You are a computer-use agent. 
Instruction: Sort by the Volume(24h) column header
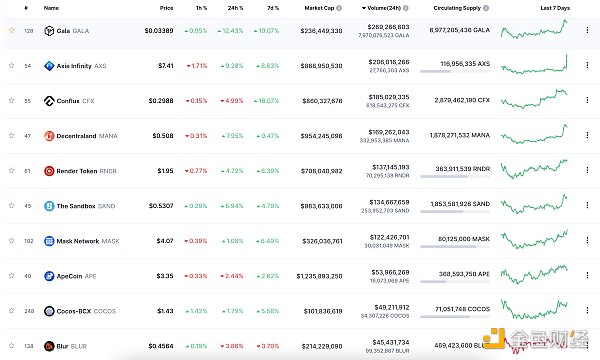(385, 8)
